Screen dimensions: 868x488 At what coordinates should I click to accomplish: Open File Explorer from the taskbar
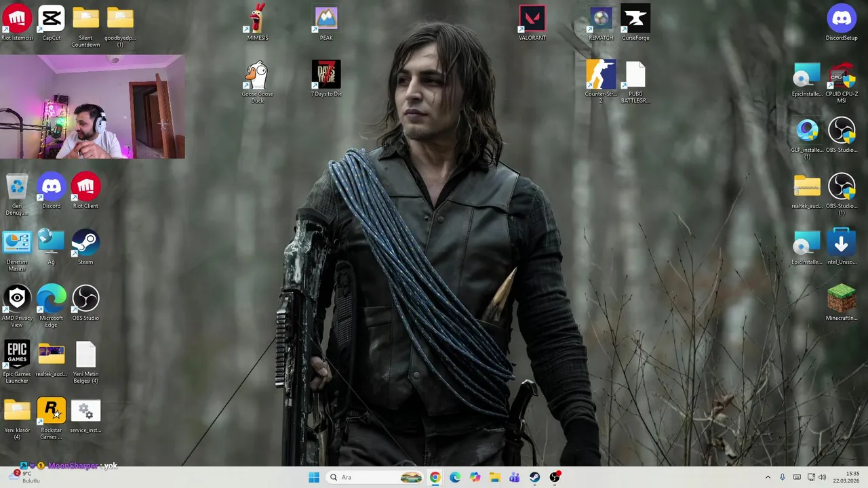tap(495, 477)
